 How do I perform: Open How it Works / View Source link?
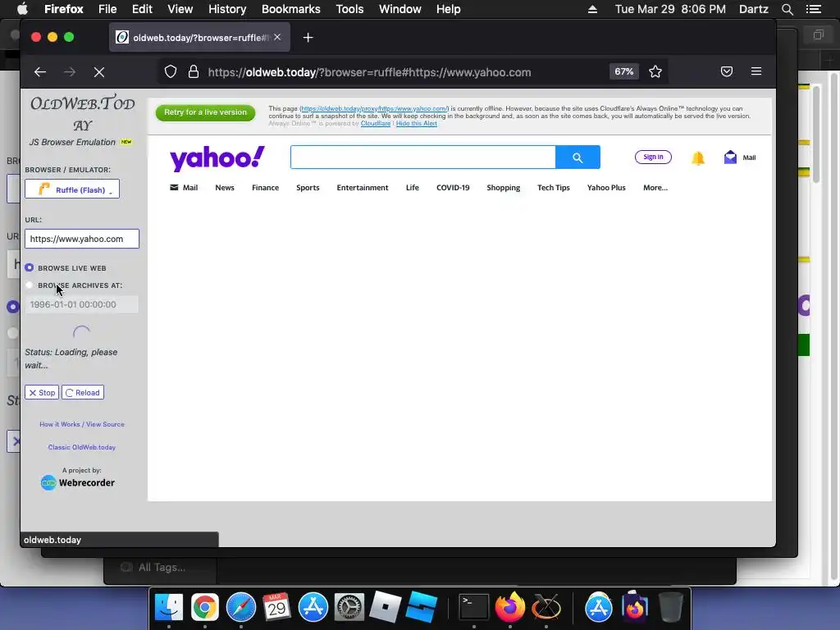coord(82,424)
